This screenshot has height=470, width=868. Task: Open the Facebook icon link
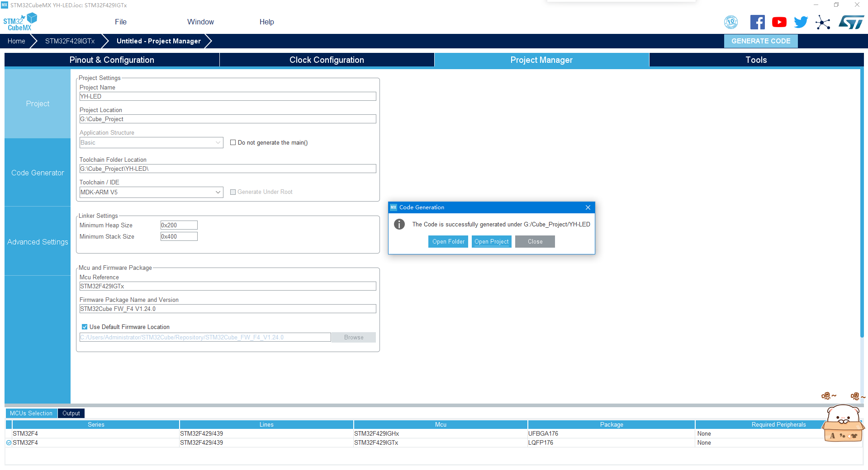click(x=757, y=22)
